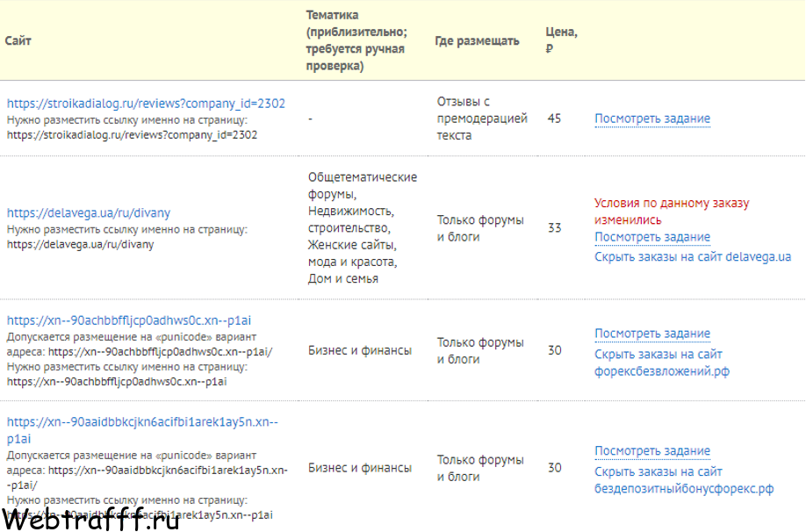This screenshot has width=806, height=532.
Task: Open the xn--90aaidbbkcjkn6acifbi1arek1ay5n link
Action: pyautogui.click(x=142, y=430)
